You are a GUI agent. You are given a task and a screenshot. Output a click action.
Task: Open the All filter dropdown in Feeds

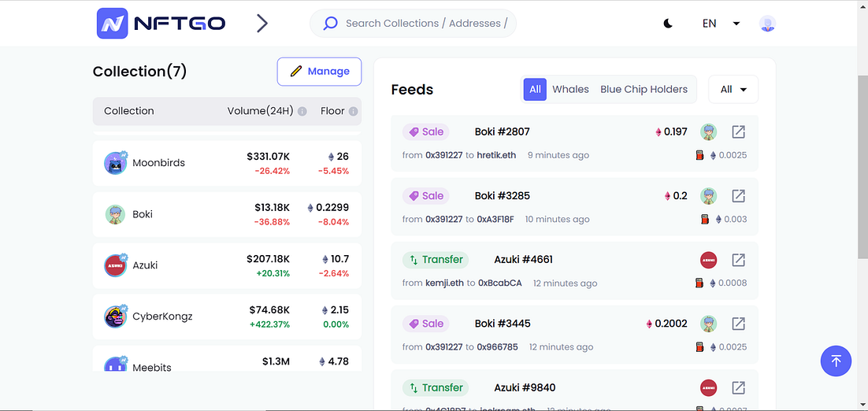[733, 90]
